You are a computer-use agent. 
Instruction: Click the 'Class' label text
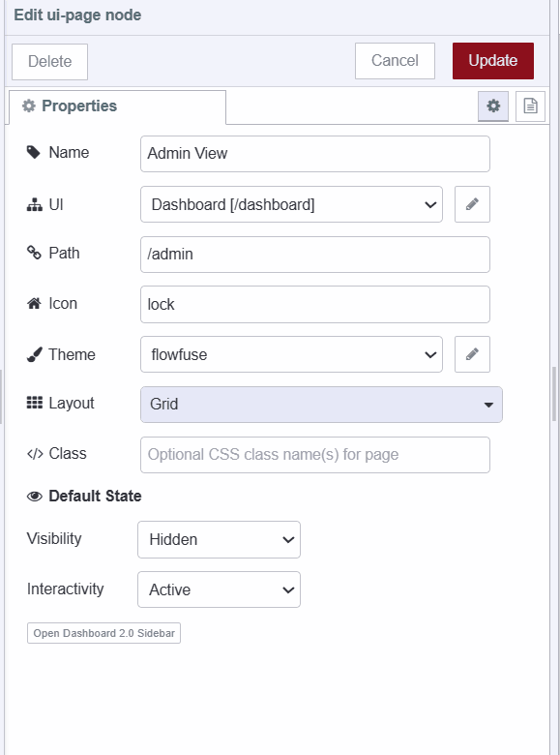(68, 454)
